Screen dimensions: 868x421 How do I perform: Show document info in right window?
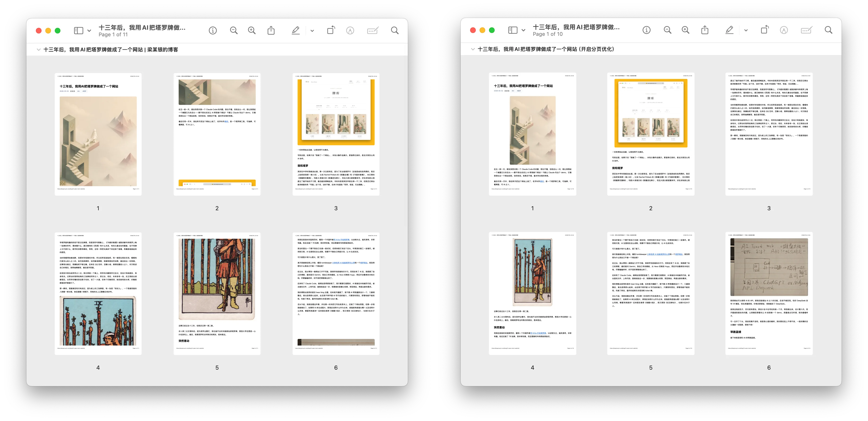pos(646,30)
